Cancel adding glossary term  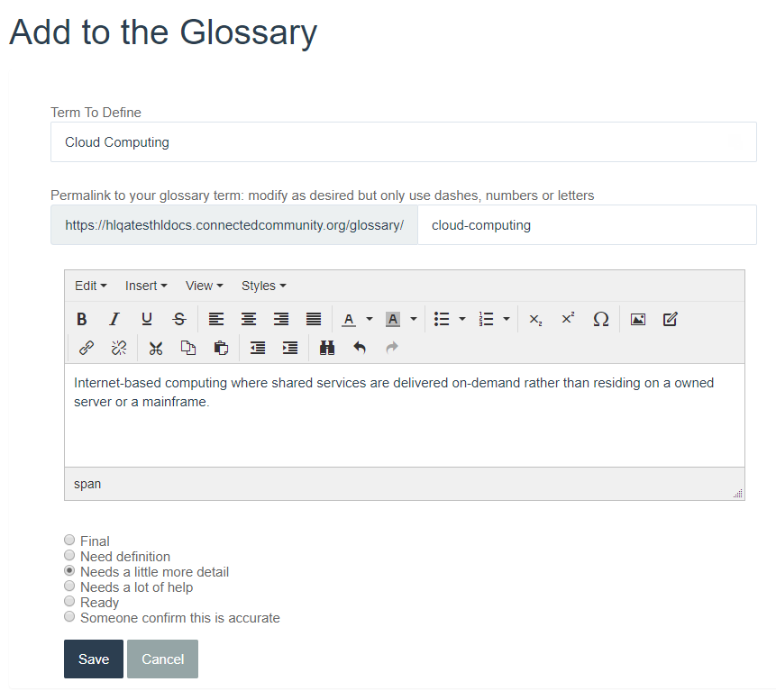pos(162,659)
